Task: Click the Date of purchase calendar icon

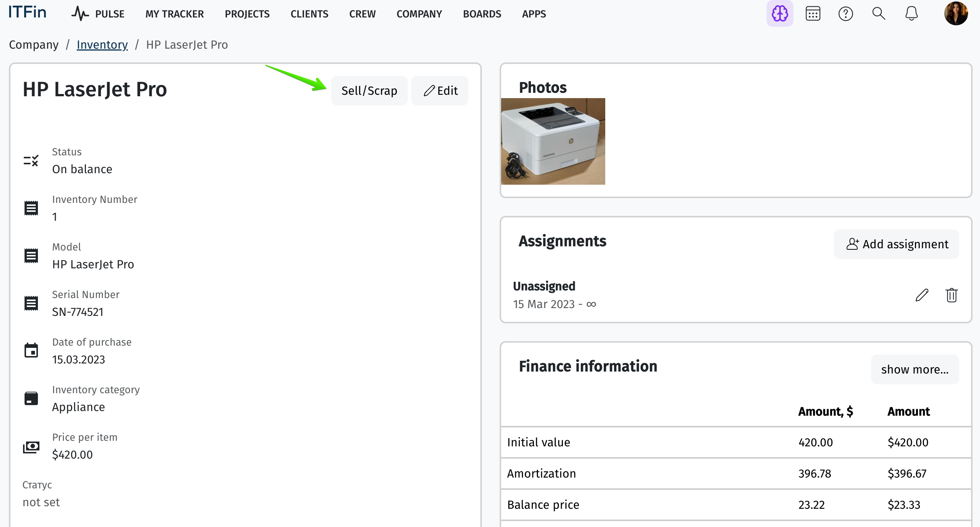Action: [31, 350]
